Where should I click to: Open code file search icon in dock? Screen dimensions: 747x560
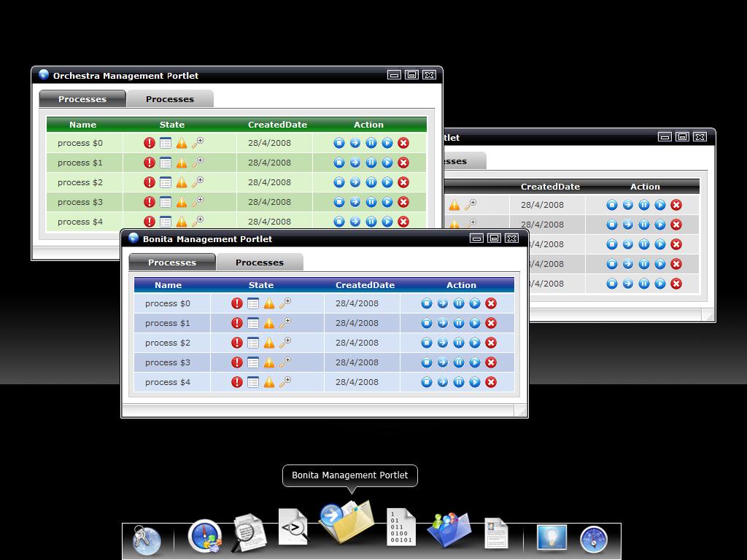click(x=293, y=526)
